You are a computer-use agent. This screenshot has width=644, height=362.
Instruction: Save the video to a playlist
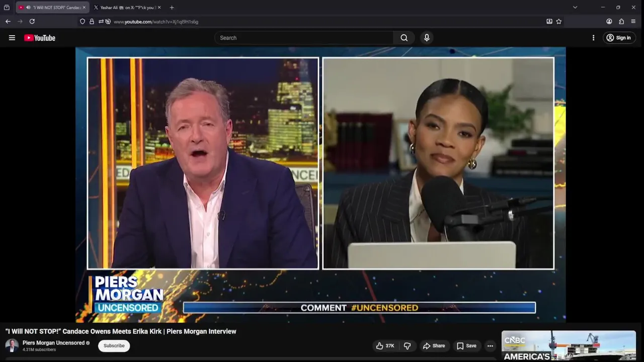466,346
